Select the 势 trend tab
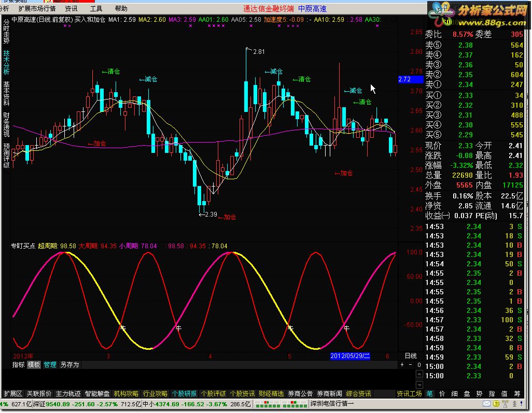The width and height of the screenshot is (532, 413). pyautogui.click(x=480, y=394)
